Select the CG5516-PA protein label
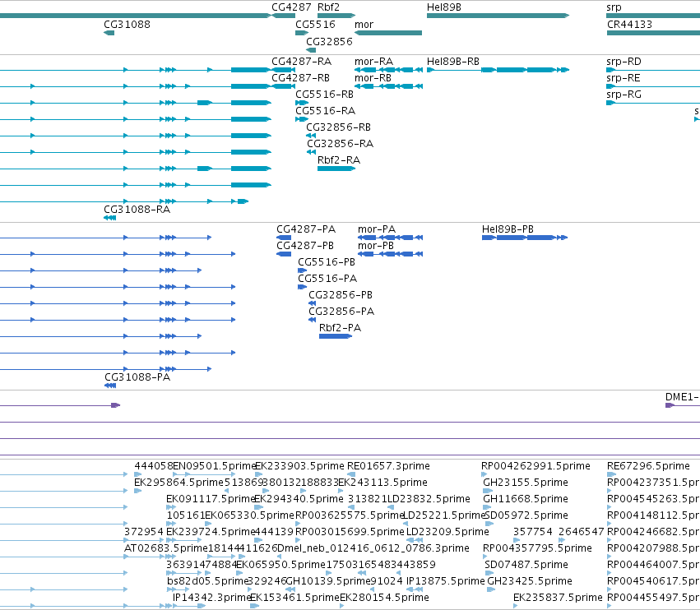 [327, 279]
